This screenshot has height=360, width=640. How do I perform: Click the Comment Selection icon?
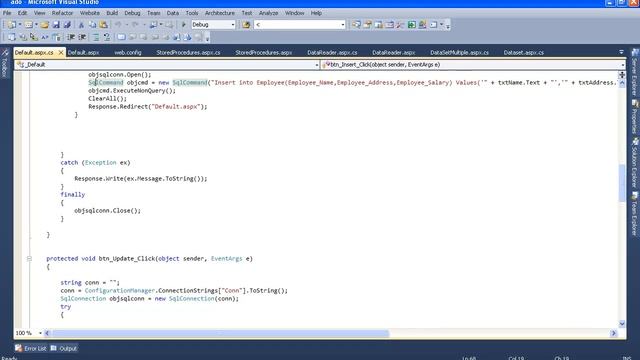(96, 38)
